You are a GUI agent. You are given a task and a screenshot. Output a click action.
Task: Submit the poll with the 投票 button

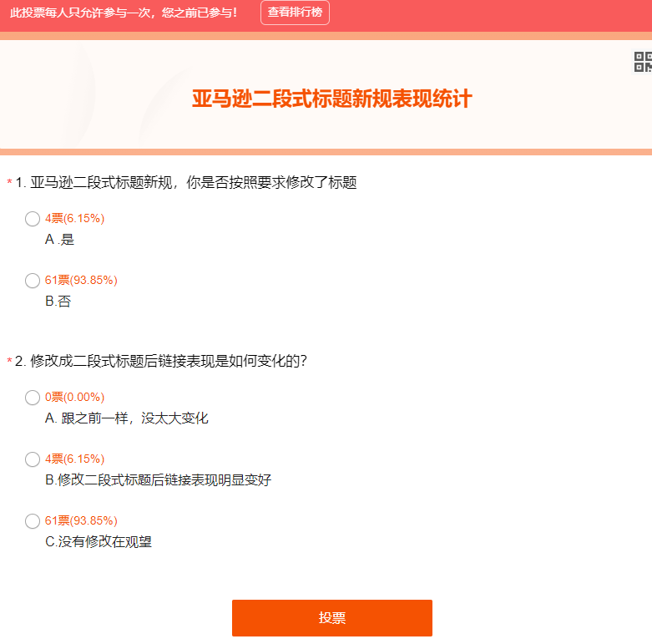coord(331,617)
